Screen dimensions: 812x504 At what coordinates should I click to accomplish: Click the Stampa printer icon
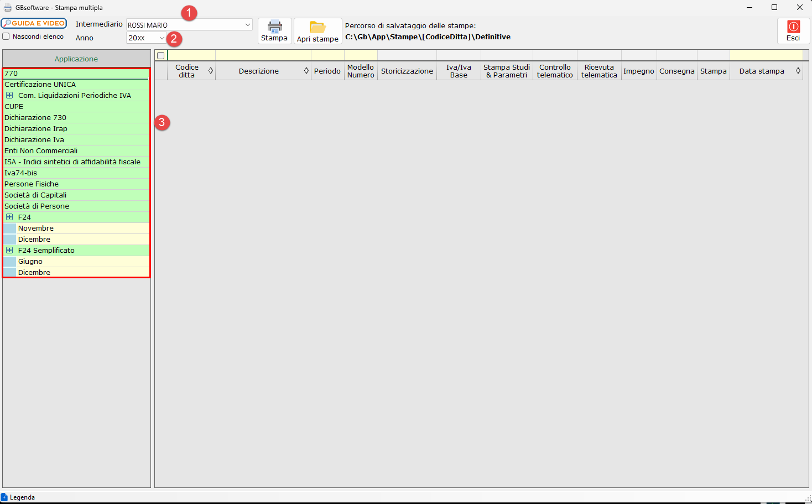[274, 27]
